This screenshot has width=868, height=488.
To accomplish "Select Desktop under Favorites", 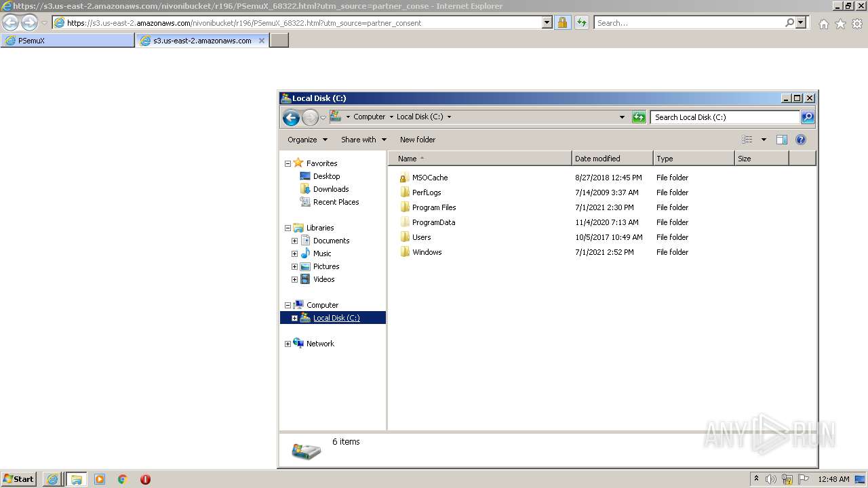I will (x=326, y=176).
